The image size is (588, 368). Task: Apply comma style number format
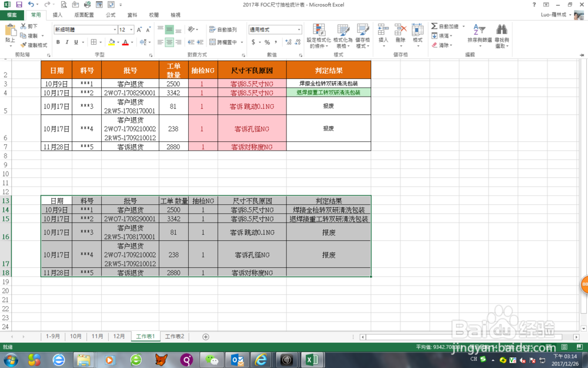coord(276,42)
